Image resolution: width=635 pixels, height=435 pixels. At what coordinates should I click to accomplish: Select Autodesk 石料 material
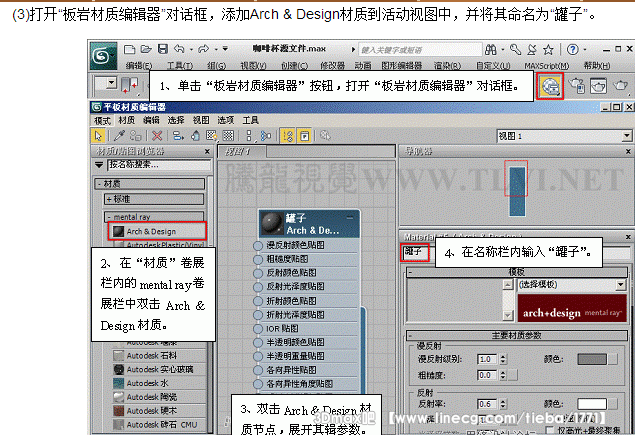point(159,356)
